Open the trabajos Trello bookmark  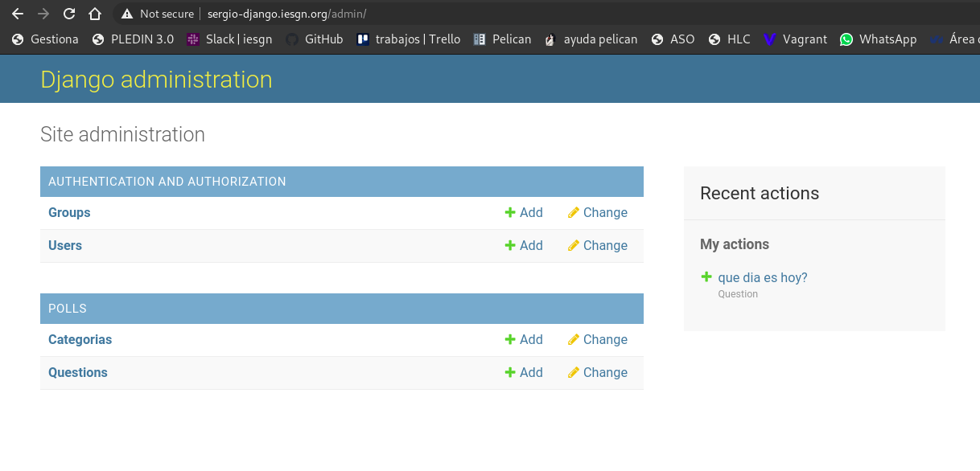409,39
